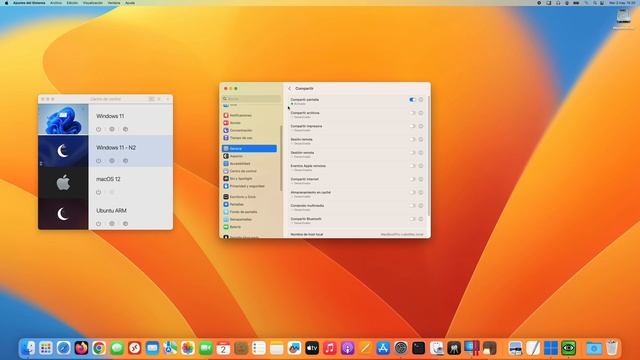Open Tiempo de uso in sidebar
Image resolution: width=640 pixels, height=360 pixels.
(249, 138)
